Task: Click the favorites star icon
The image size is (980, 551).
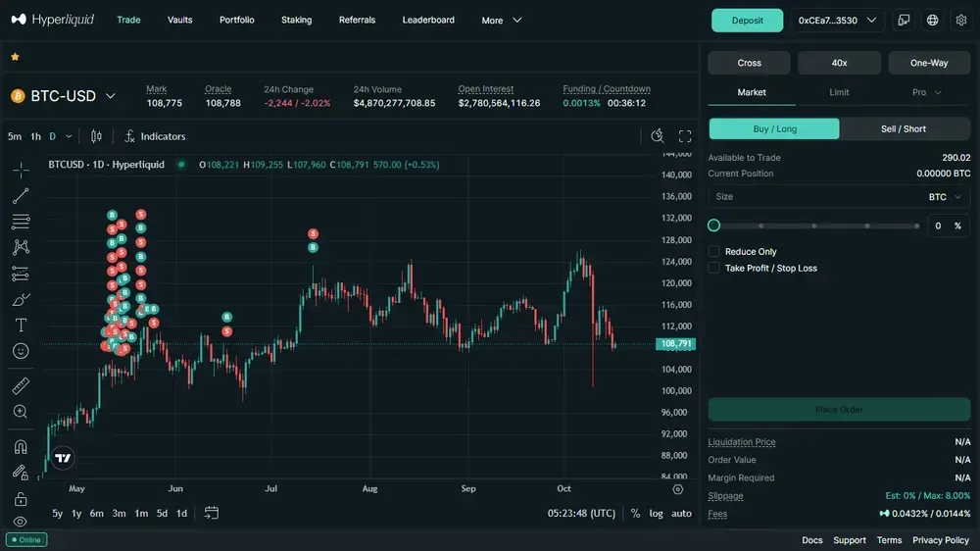Action: point(15,57)
